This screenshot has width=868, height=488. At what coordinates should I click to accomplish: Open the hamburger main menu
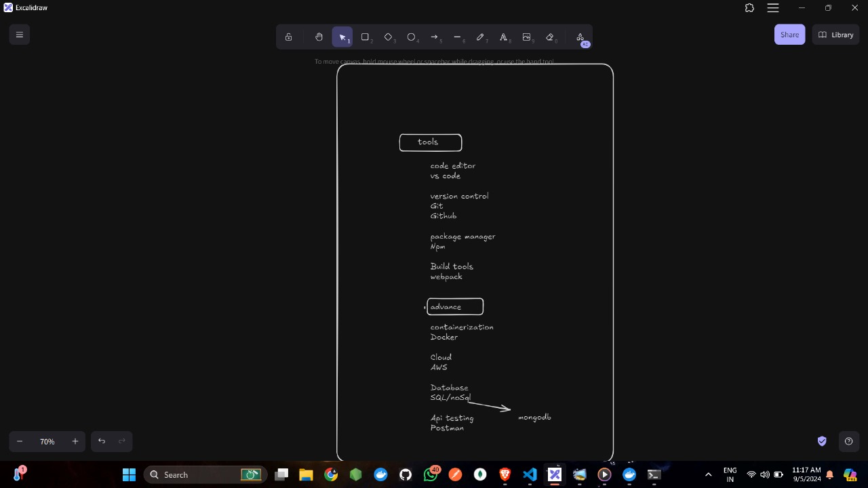(x=20, y=35)
